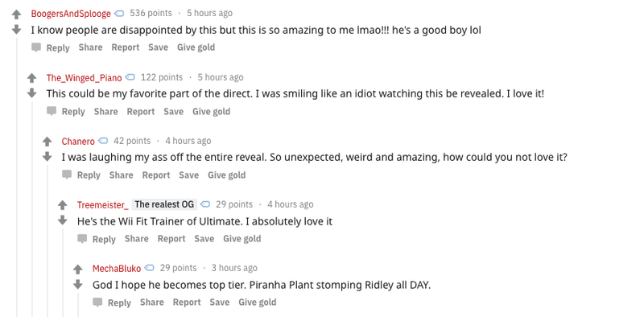Downvote The_Winged_Piano's comment
Image resolution: width=644 pixels, height=317 pixels.
(31, 93)
